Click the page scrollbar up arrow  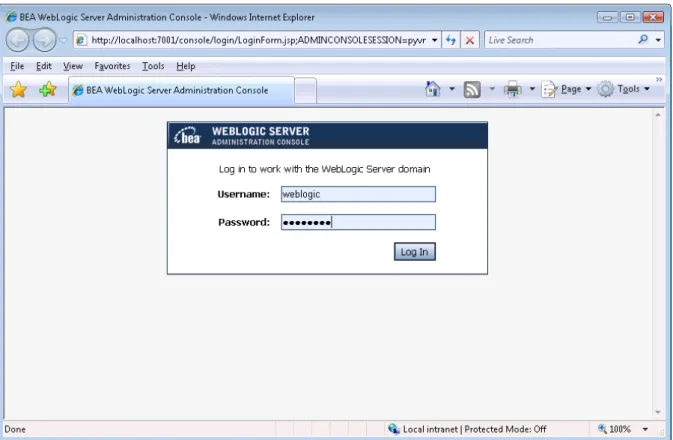pos(658,115)
